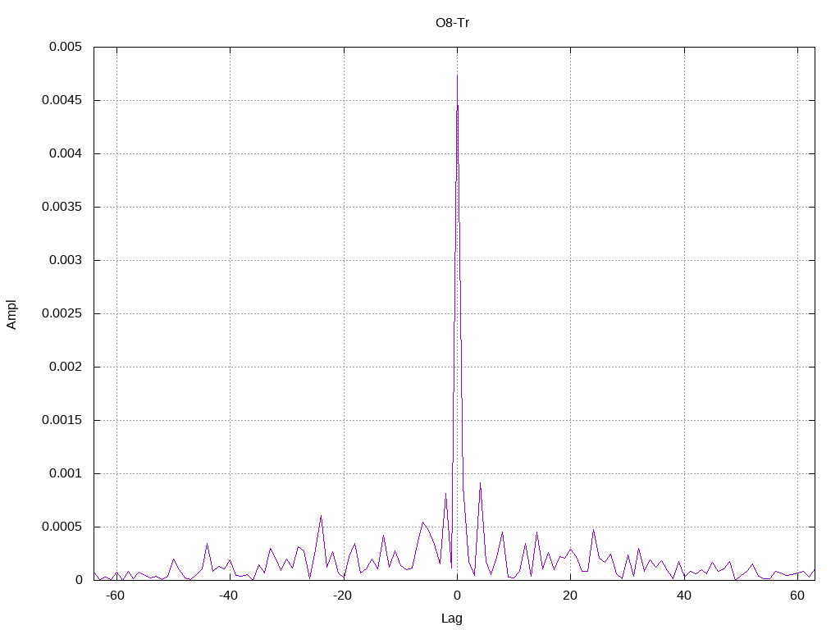
Task: Click the y-axis tick label 0.004
Action: 66,153
